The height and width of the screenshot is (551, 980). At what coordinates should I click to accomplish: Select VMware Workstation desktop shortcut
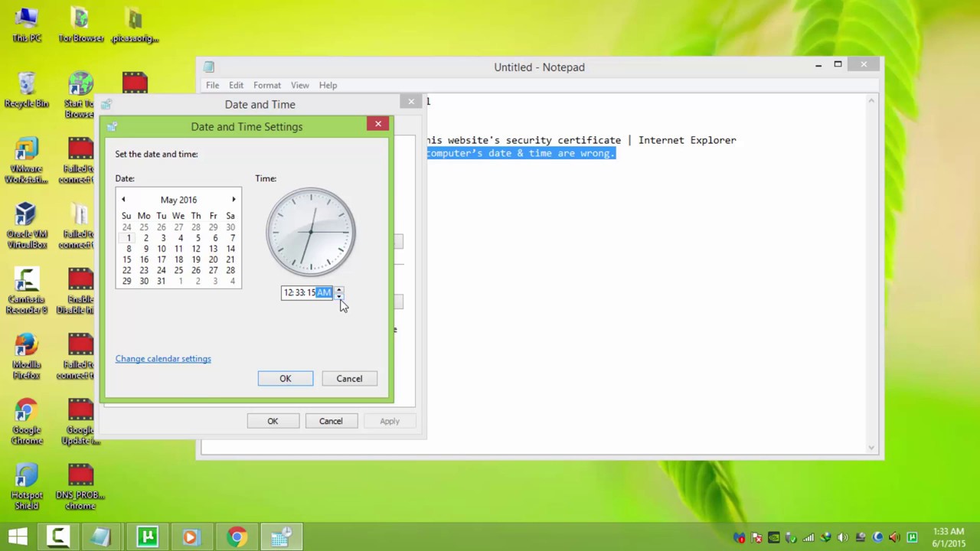coord(27,161)
